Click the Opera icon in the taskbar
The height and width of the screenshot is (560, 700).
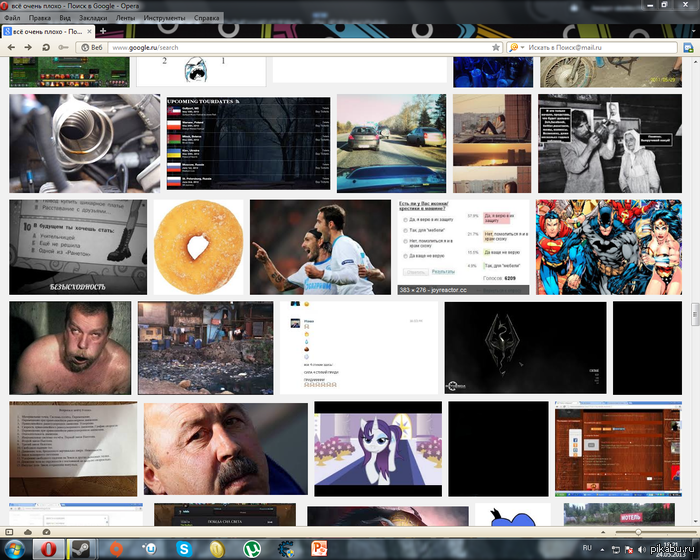(x=48, y=549)
